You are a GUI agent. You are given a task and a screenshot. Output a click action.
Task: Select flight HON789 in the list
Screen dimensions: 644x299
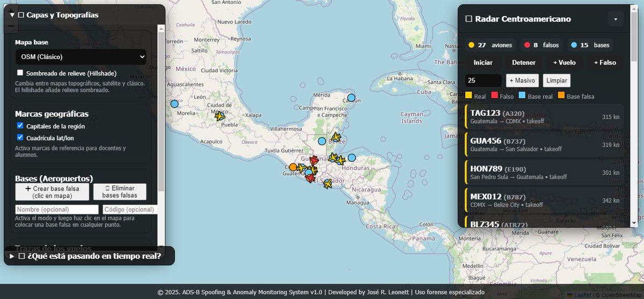tap(544, 173)
